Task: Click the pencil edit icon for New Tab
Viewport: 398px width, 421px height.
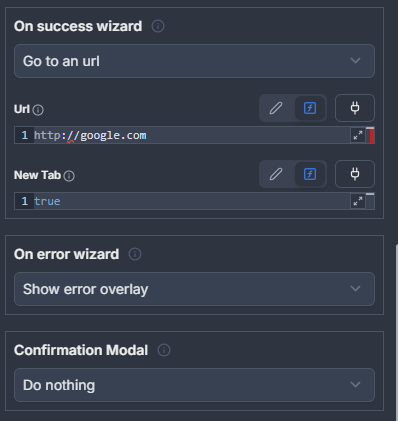Action: [x=276, y=174]
